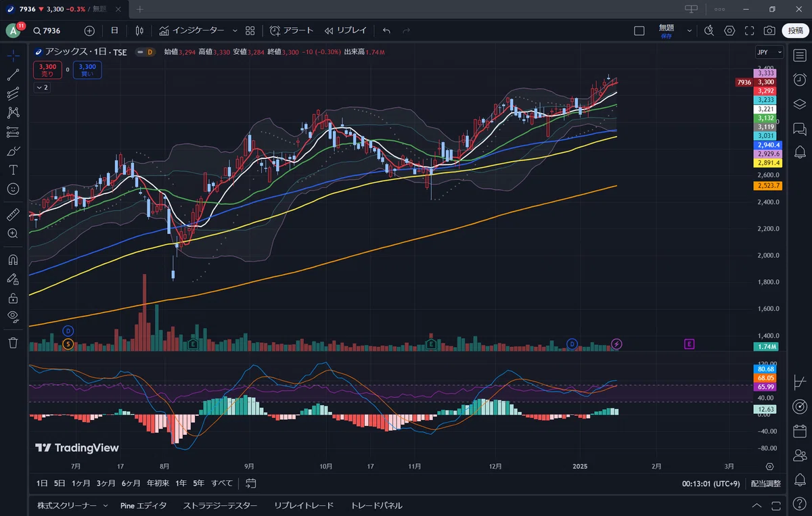Open the インジケーター indicators menu
The image size is (812, 516).
click(x=191, y=30)
